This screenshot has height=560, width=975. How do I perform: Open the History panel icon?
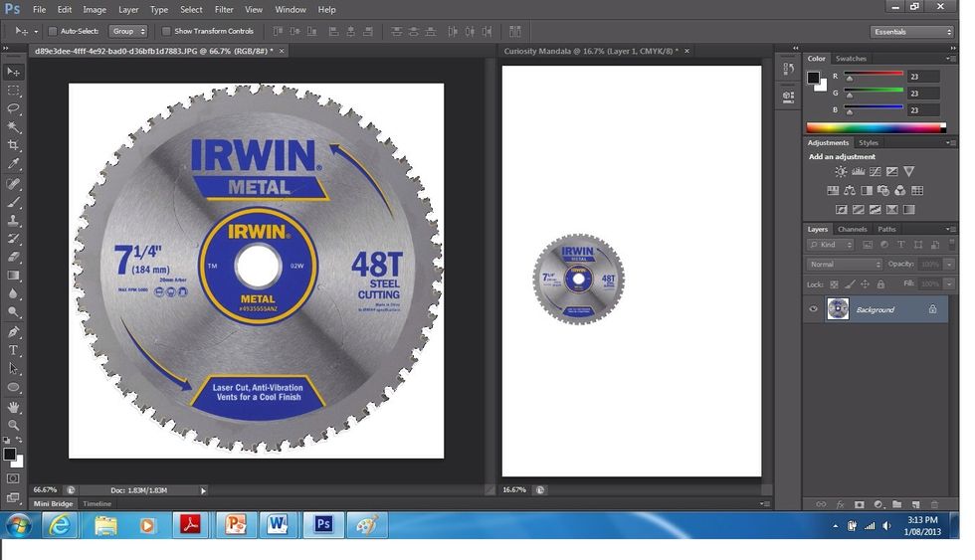(788, 69)
